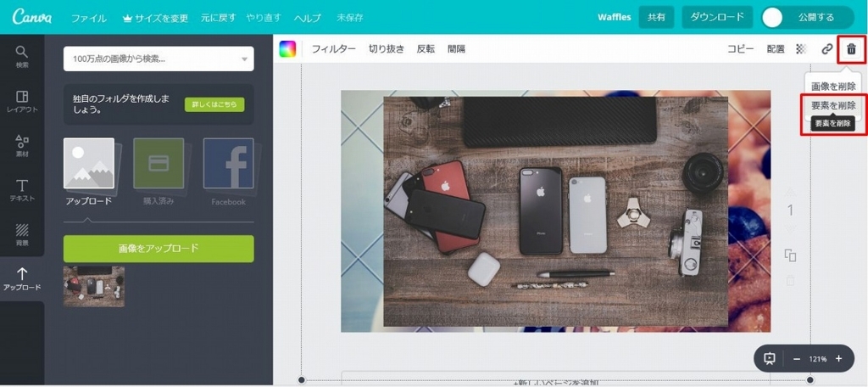Click the duplicate page icon
The width and height of the screenshot is (868, 387).
(791, 255)
